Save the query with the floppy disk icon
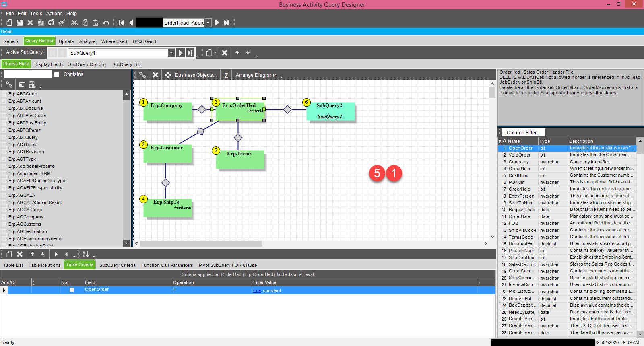This screenshot has width=644, height=346. [19, 23]
